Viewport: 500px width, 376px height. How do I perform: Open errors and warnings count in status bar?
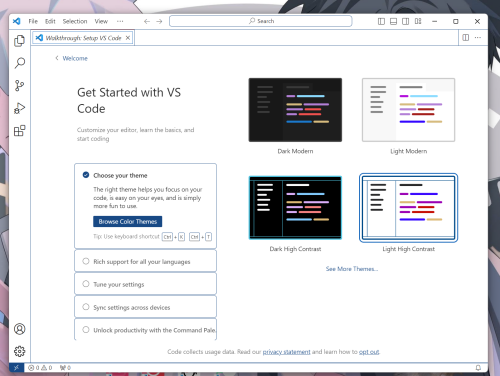[x=40, y=368]
